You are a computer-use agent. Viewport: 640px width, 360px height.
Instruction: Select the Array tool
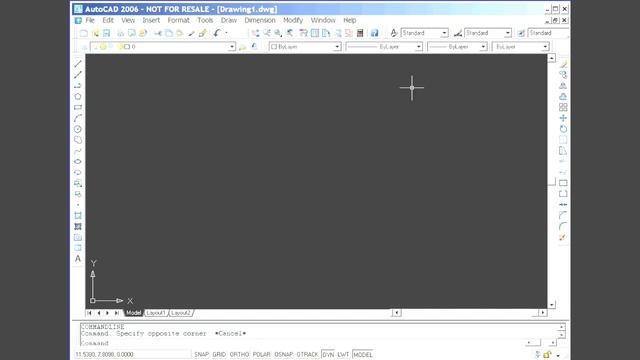(563, 107)
